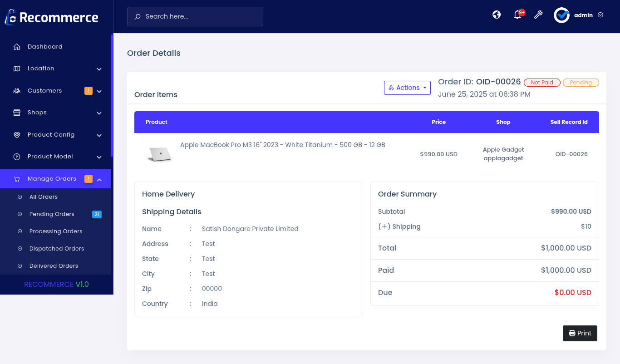Open All Orders
The width and height of the screenshot is (620, 364).
55,197
